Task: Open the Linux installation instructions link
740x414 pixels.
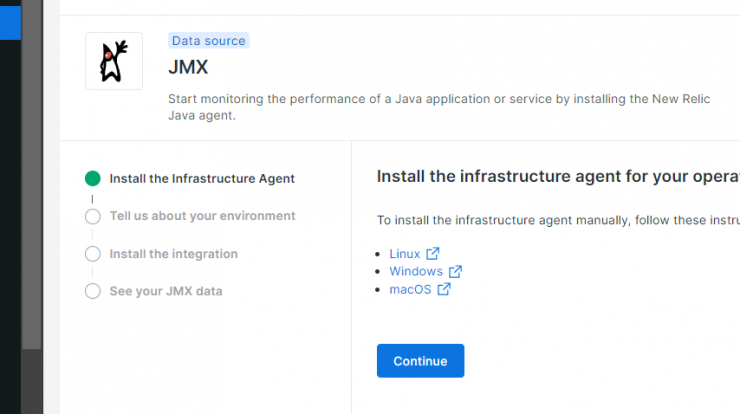Action: [404, 253]
